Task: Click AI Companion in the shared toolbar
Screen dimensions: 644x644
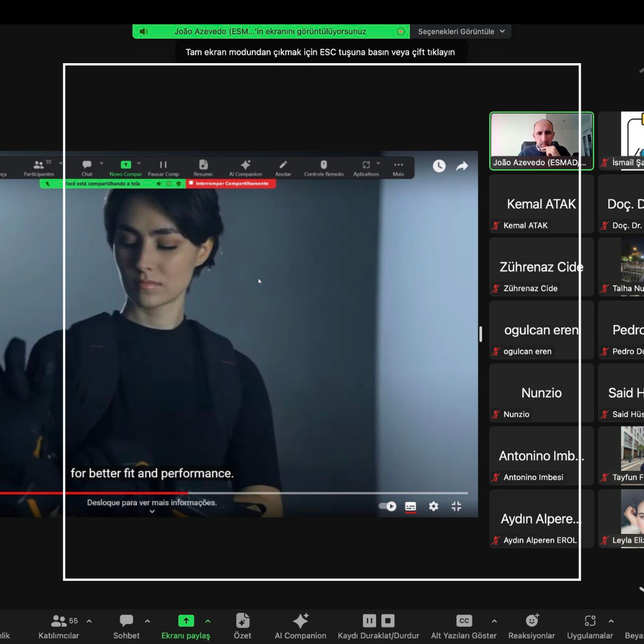Action: click(245, 168)
